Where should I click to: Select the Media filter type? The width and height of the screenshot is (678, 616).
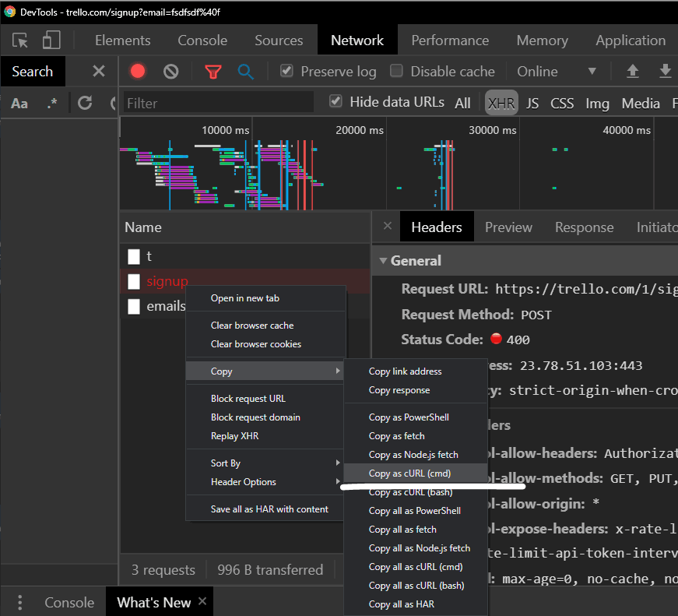(x=641, y=103)
